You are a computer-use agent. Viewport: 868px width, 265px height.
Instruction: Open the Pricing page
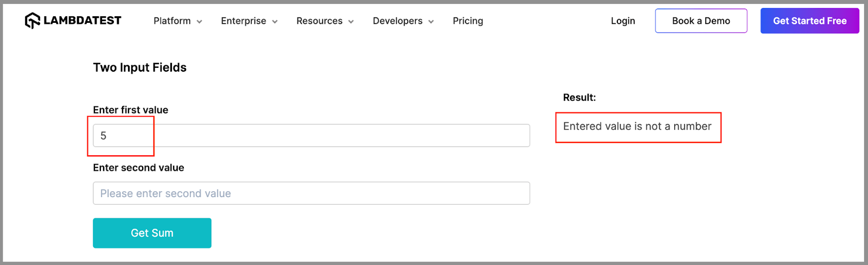pos(468,21)
